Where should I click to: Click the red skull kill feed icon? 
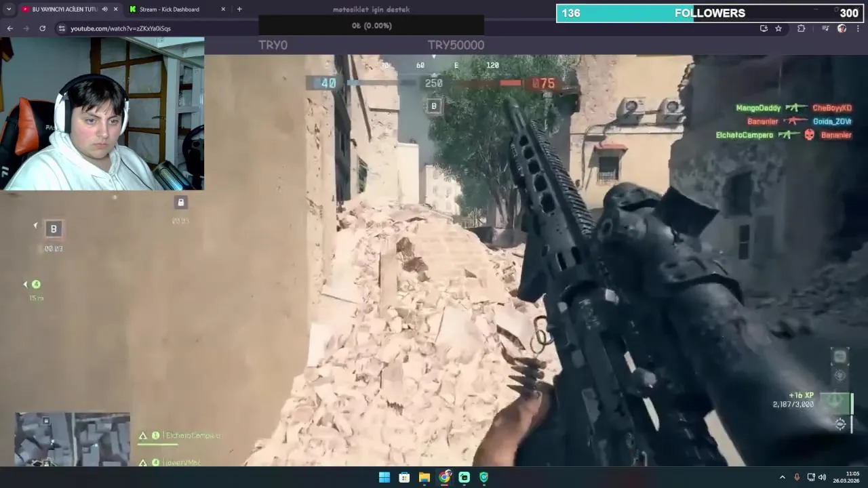(x=809, y=135)
